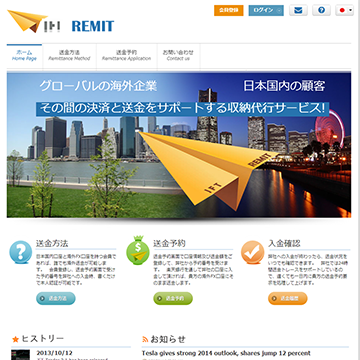Screen dimensions: 360x360
Task: Click the blue question mark circle icon
Action: [x=21, y=252]
